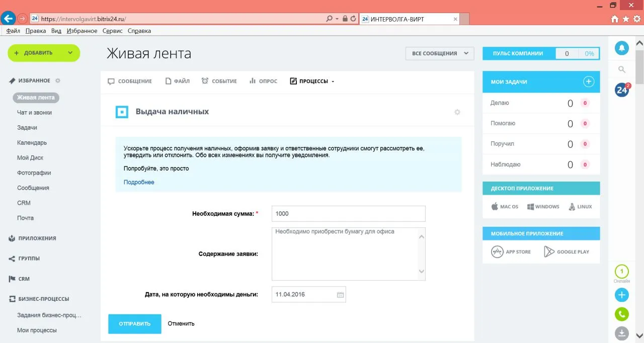Click the notification bell icon
Viewport: 644px width, 343px height.
coord(622,48)
